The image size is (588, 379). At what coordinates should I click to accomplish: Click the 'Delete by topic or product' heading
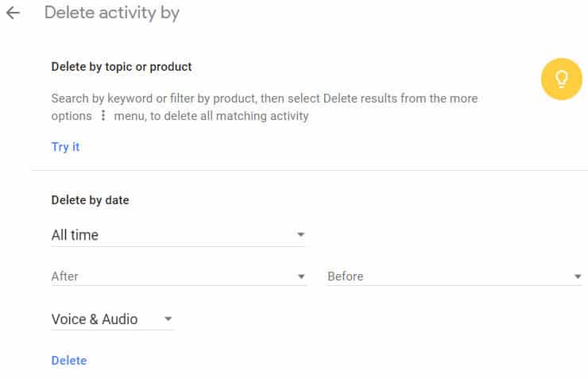122,67
